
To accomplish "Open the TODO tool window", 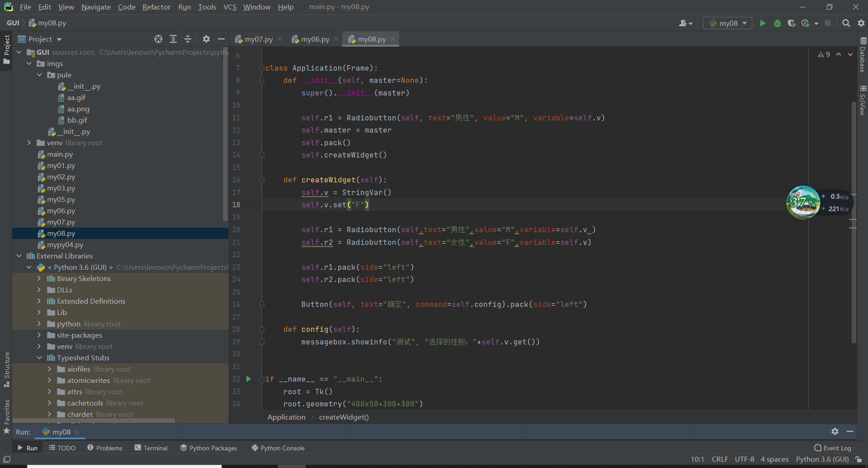I will pyautogui.click(x=62, y=448).
